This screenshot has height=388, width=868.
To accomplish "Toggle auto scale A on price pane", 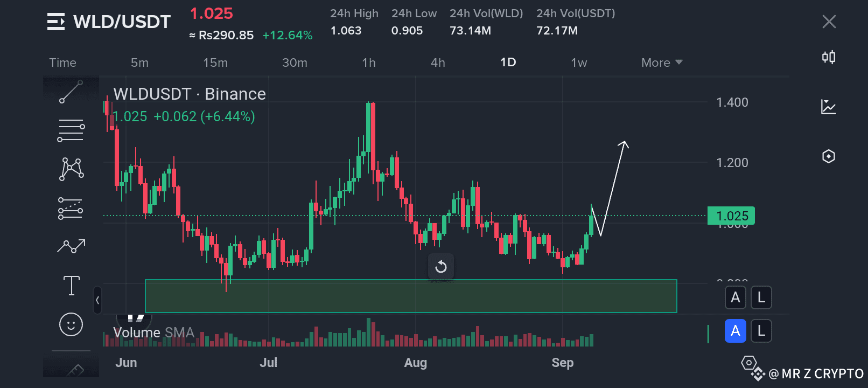I will point(736,297).
